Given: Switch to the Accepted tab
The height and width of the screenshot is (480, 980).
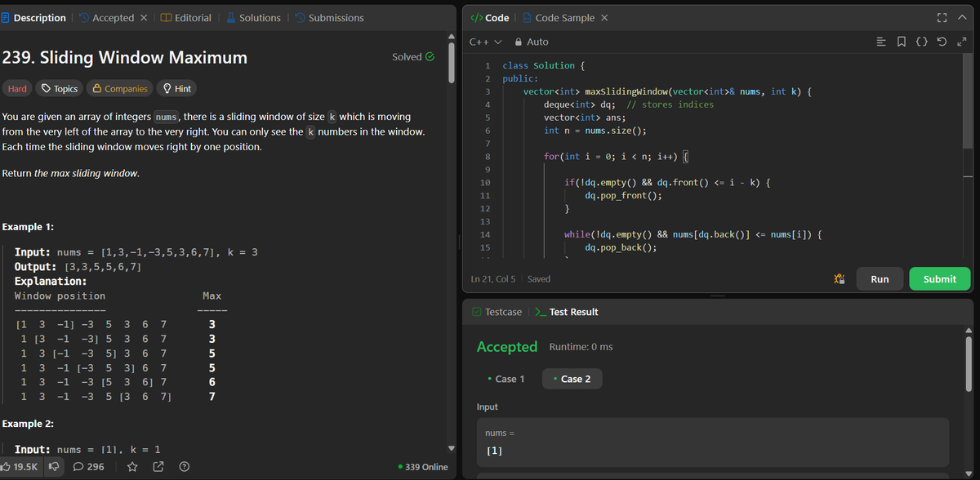Looking at the screenshot, I should (x=106, y=18).
